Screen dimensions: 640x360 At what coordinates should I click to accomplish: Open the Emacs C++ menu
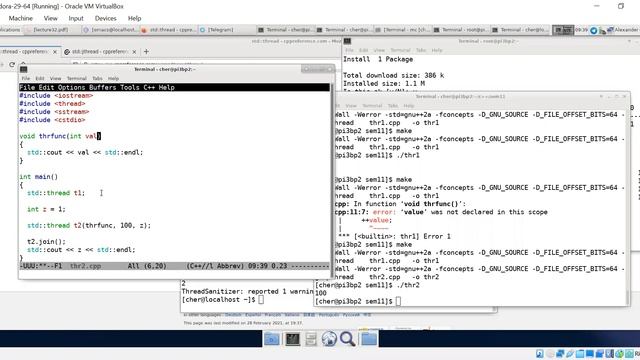click(149, 87)
